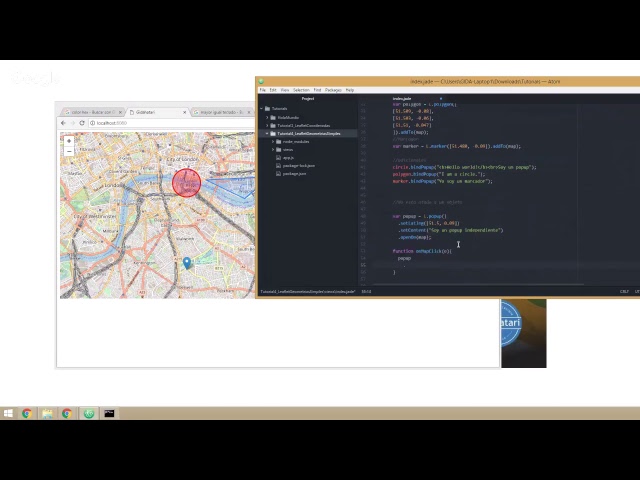Open the package.json file
This screenshot has width=640, height=480.
point(294,173)
